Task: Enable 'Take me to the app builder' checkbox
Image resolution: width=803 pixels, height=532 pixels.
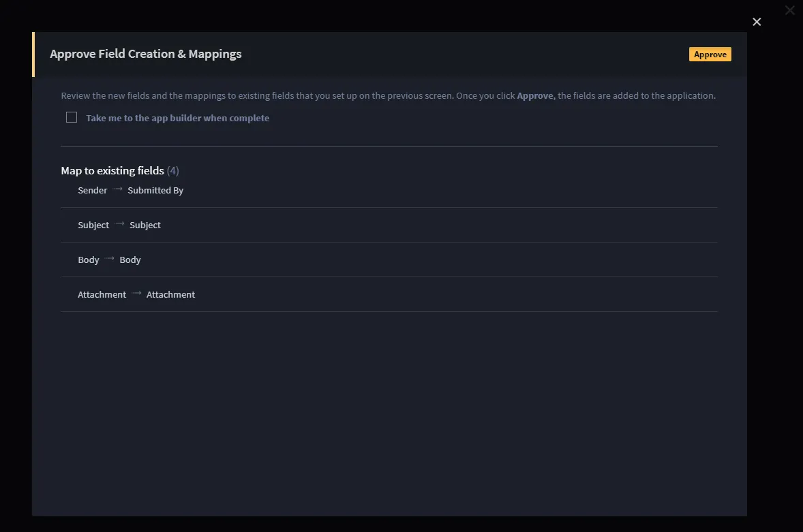Action: (72, 118)
